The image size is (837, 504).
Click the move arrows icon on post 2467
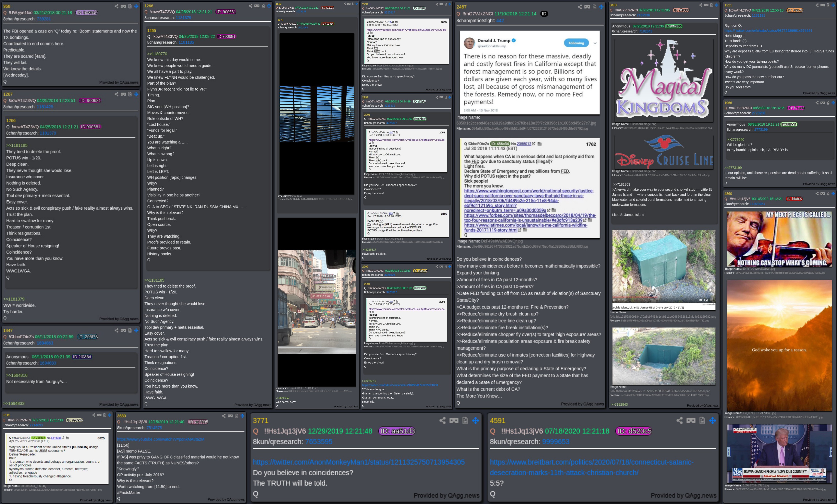(601, 7)
